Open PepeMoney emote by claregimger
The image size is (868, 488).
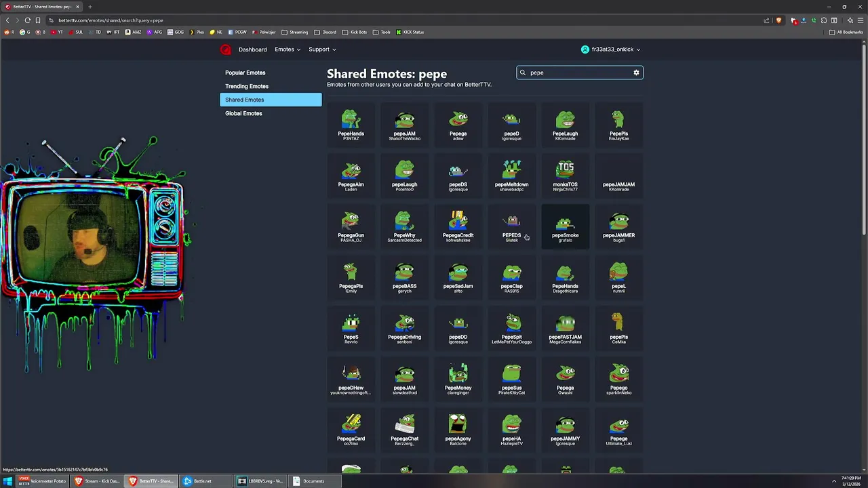click(x=458, y=378)
